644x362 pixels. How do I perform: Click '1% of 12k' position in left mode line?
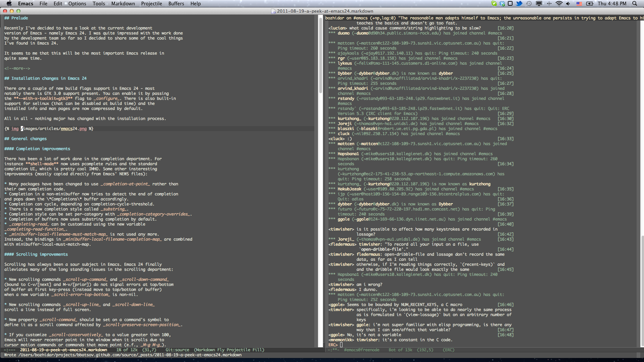point(127,350)
